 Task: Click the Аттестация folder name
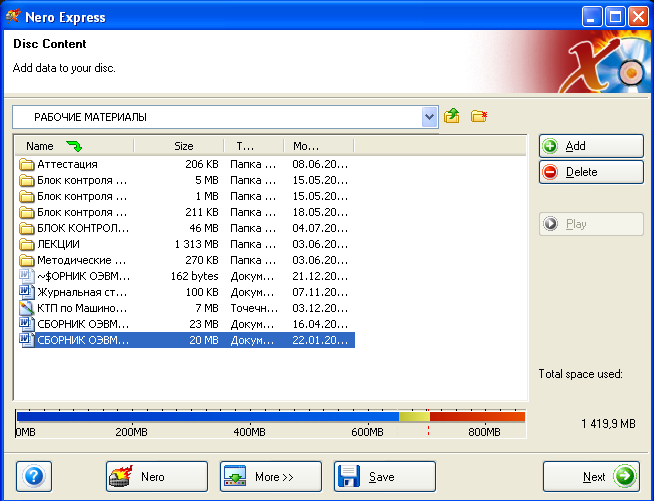[x=67, y=164]
